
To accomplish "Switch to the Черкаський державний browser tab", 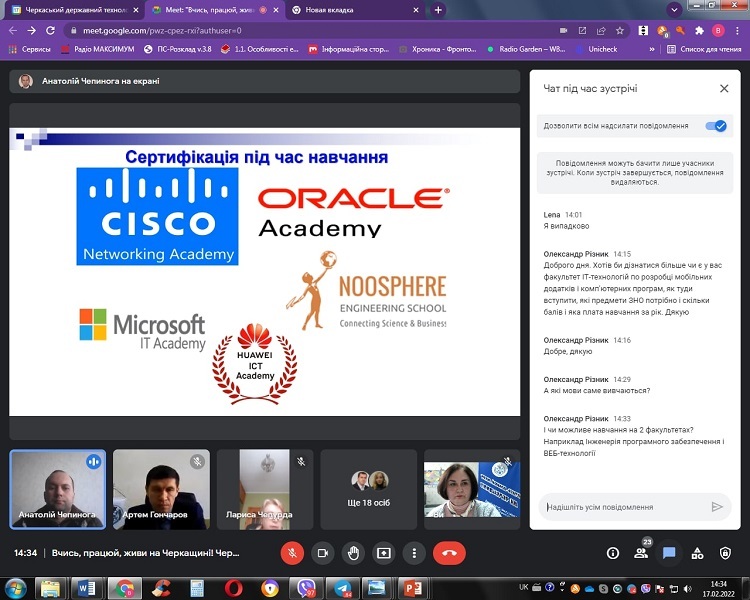I will coord(75,10).
